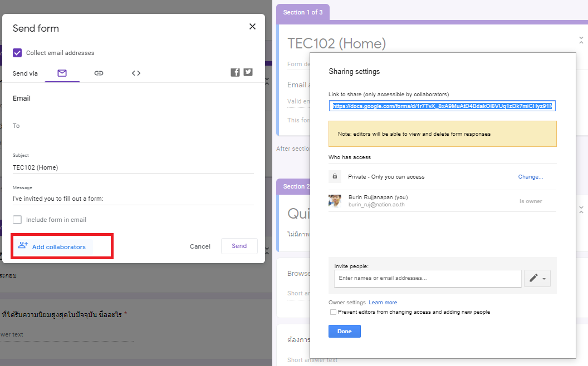Open the pencil edit-permission dropdown
Viewport: 588px width, 366px height.
pyautogui.click(x=537, y=278)
